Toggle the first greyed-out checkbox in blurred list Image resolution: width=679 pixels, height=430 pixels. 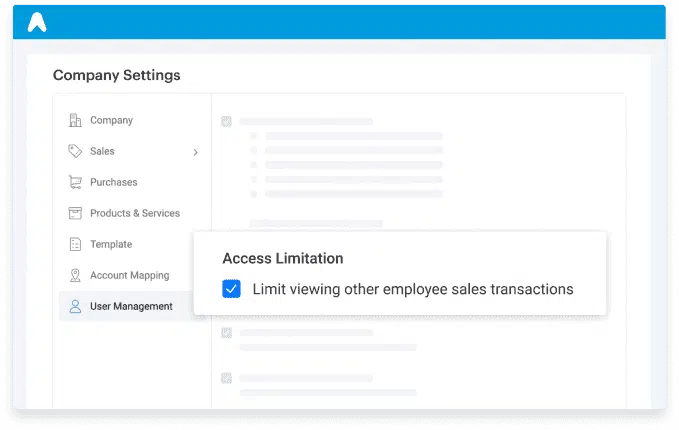coord(227,121)
